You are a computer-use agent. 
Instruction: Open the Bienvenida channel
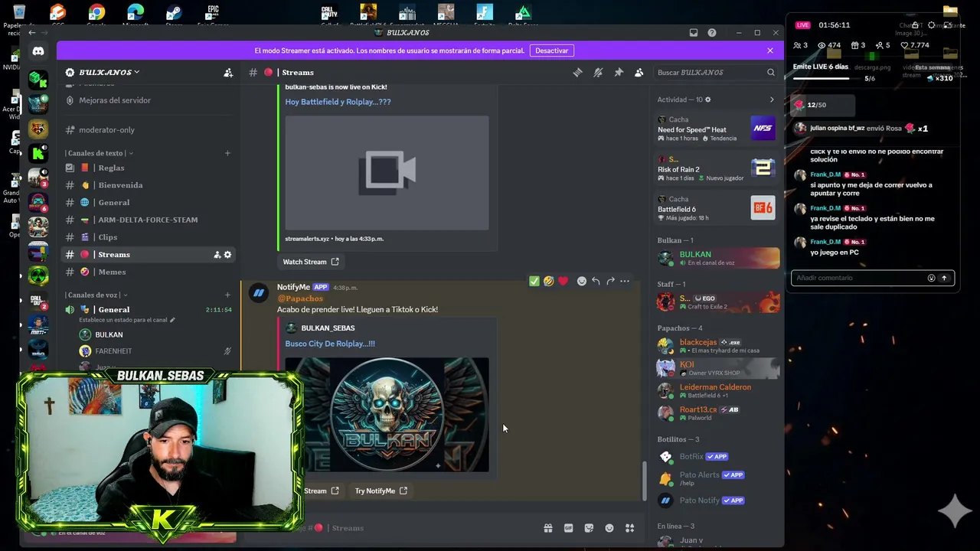149,185
